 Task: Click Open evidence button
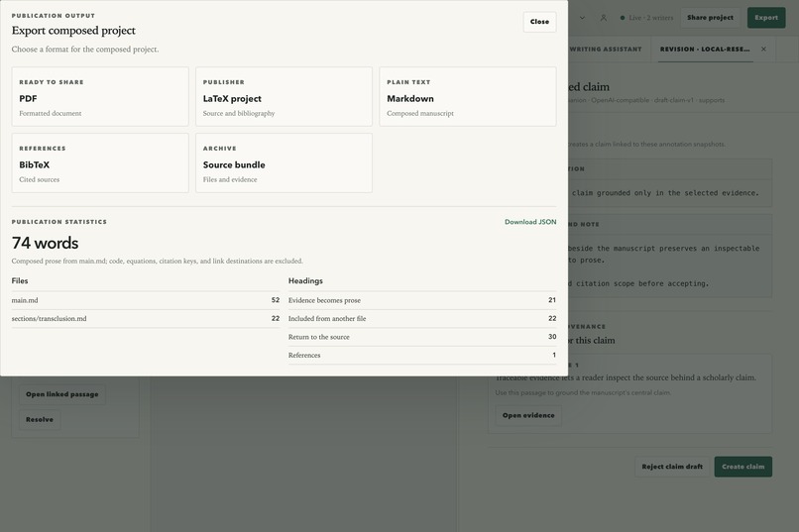(528, 415)
